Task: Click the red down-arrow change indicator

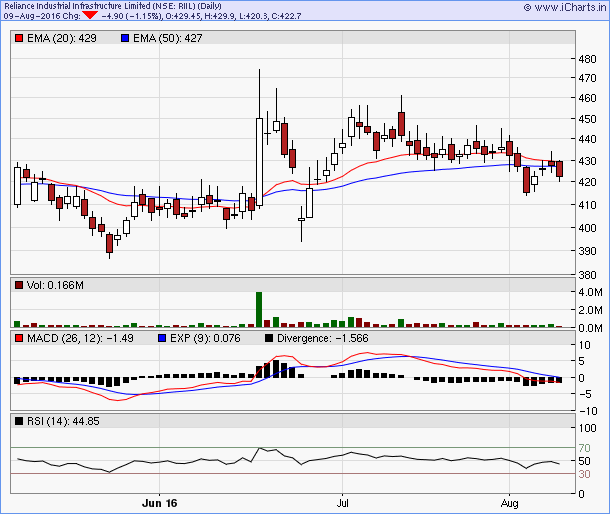Action: [90, 15]
